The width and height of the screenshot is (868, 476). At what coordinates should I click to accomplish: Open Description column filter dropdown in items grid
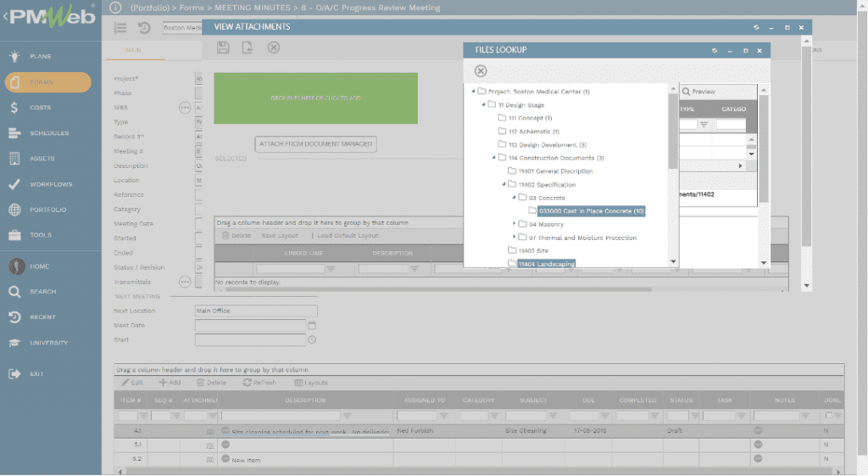tap(347, 416)
